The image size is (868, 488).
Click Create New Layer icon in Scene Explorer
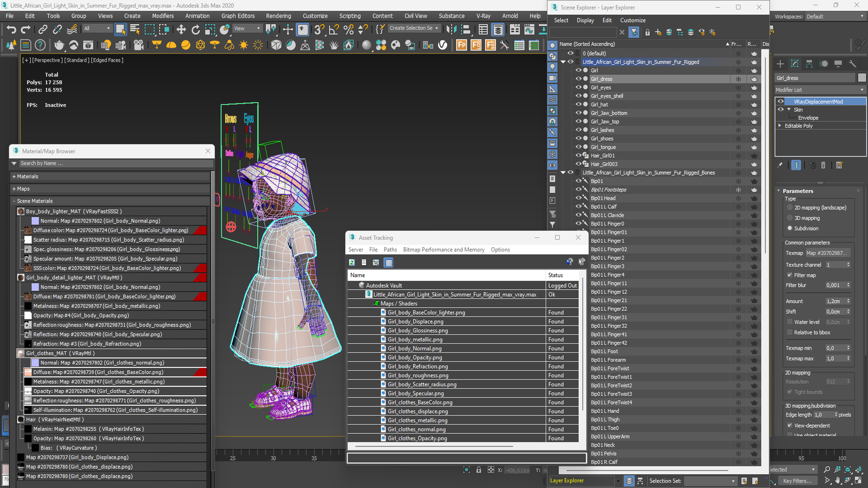658,33
